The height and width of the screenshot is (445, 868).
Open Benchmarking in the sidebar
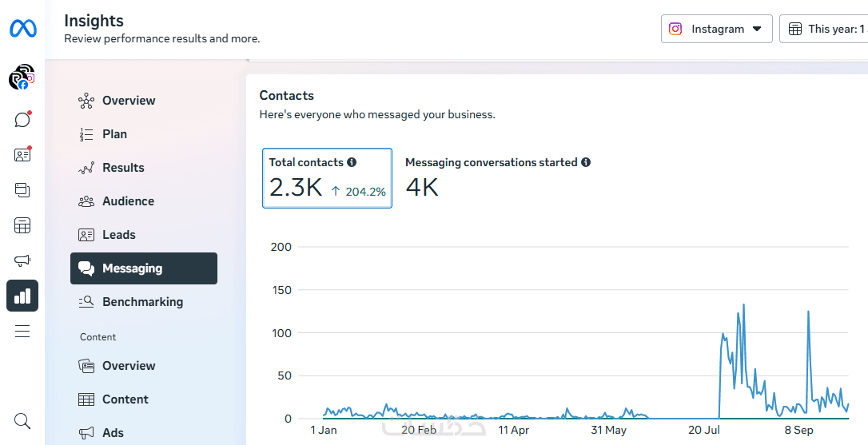click(x=142, y=302)
